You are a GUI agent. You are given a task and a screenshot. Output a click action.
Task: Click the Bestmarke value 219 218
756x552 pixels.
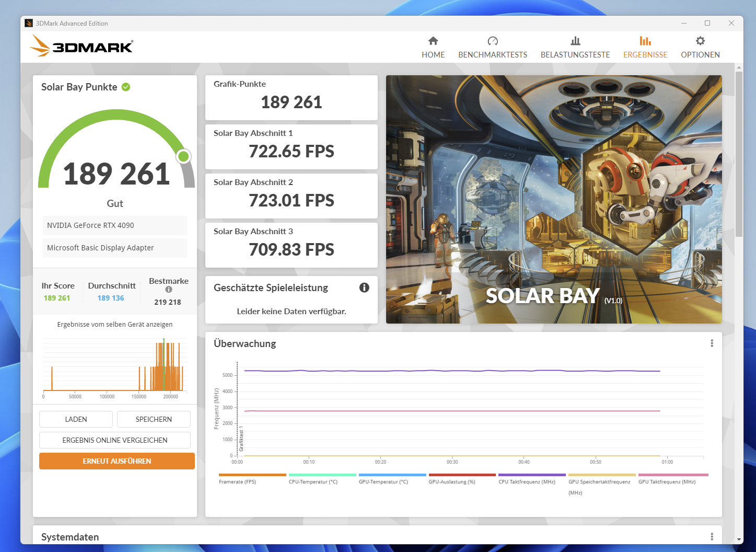tap(168, 302)
